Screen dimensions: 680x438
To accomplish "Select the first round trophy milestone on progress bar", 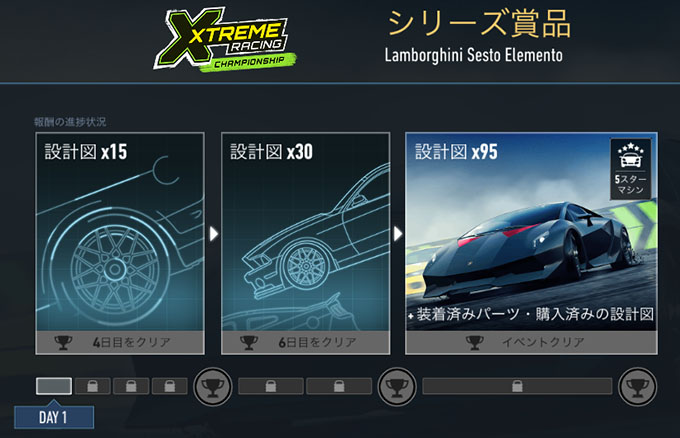I will [212, 386].
